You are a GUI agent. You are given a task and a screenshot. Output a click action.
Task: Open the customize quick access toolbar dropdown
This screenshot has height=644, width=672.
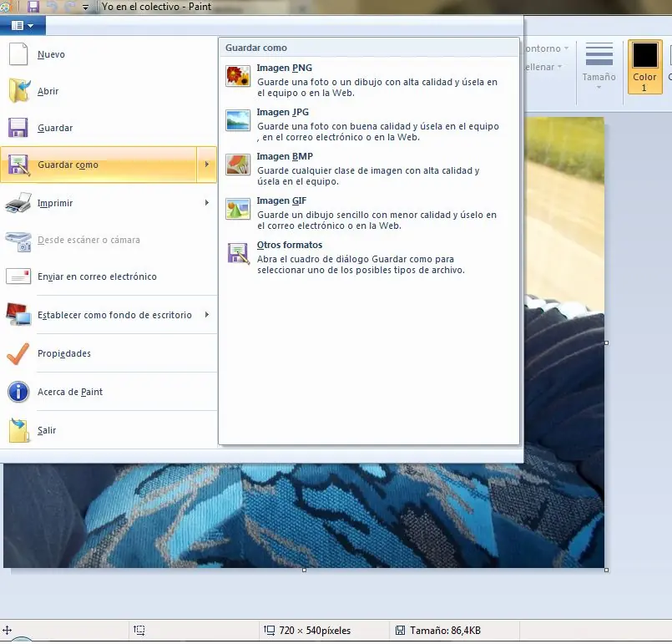click(85, 8)
